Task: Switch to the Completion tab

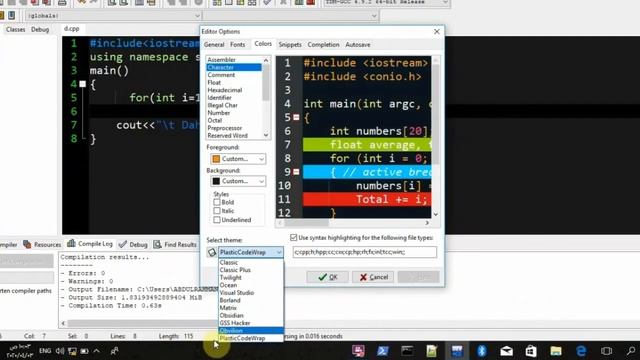Action: 323,44
